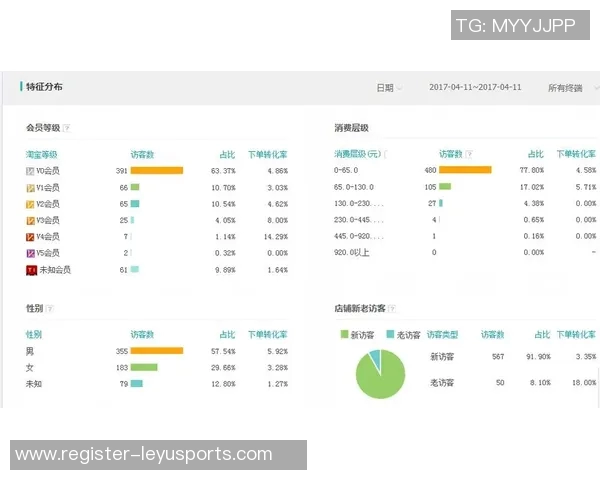
Task: Click teal bar for V2会员 row
Action: [135, 204]
